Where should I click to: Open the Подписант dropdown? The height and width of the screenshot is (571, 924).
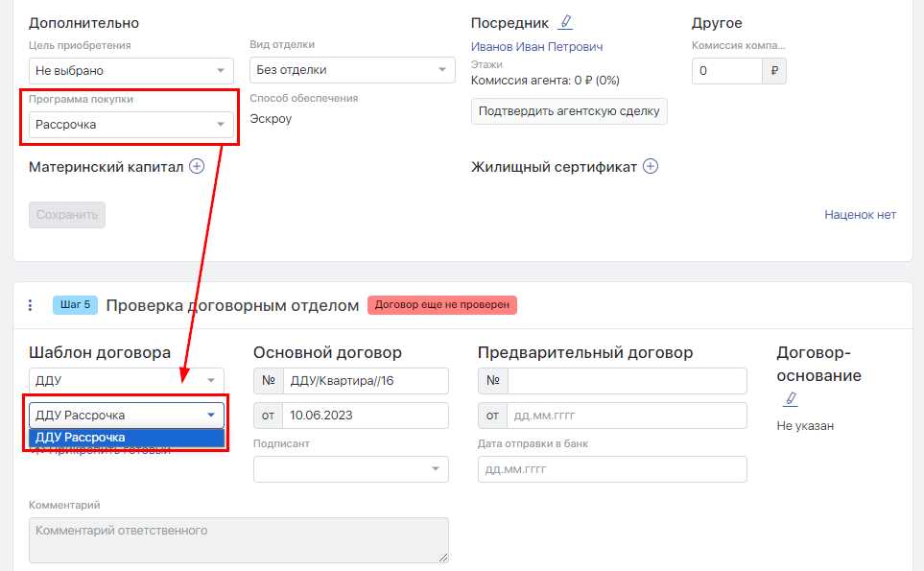(350, 468)
